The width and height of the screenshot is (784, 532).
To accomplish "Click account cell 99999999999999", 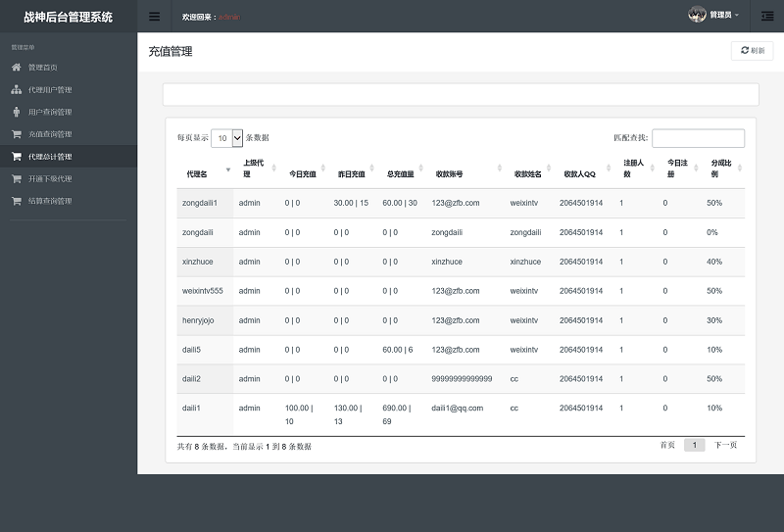I will coord(462,379).
